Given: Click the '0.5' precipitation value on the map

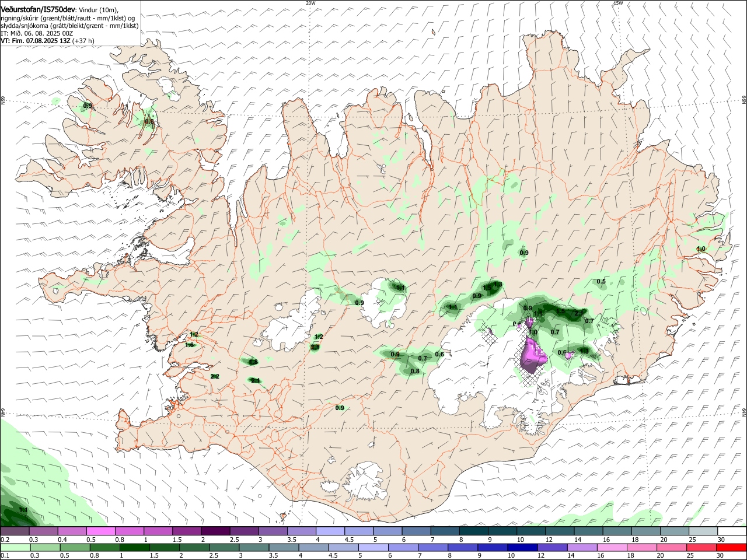Looking at the screenshot, I should click(x=601, y=282).
